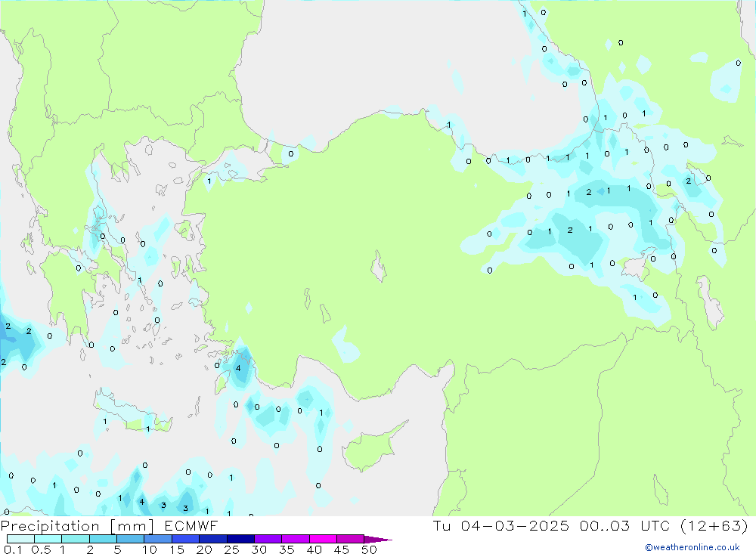The width and height of the screenshot is (756, 554).
Task: Click the legend label '25'
Action: click(x=231, y=549)
